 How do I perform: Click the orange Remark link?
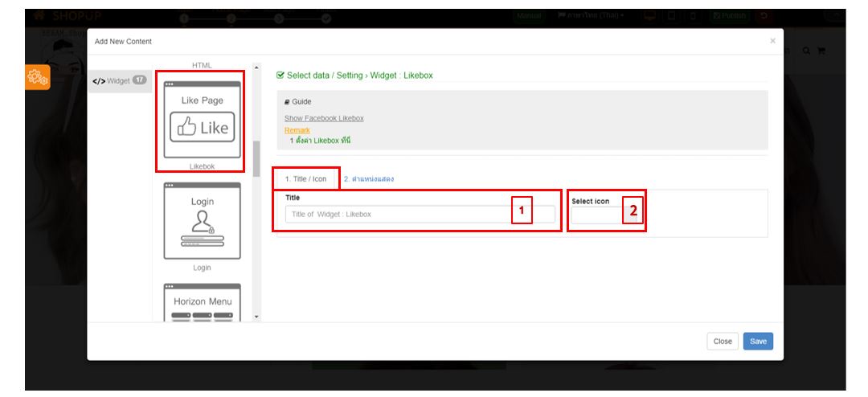(x=297, y=130)
